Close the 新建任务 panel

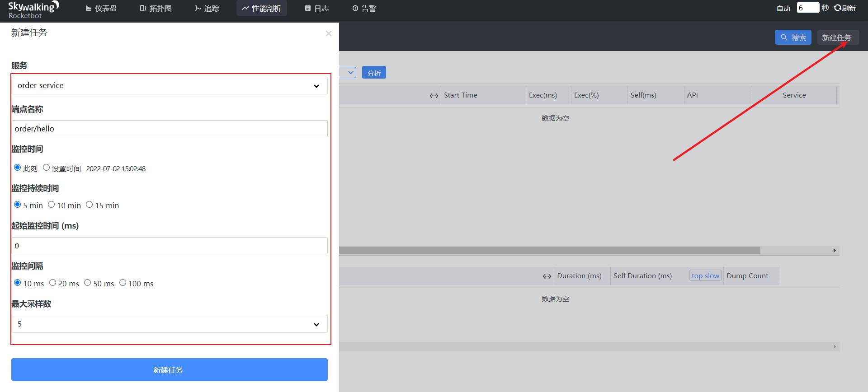tap(329, 33)
